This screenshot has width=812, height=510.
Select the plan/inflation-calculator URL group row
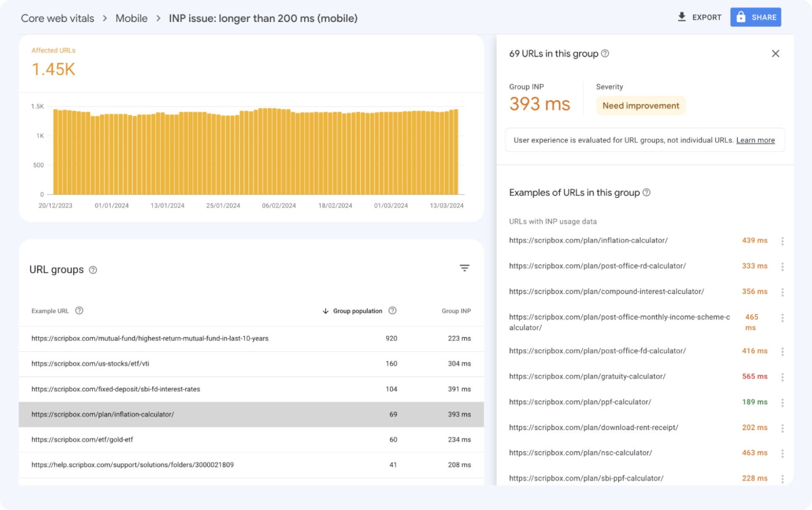(251, 414)
